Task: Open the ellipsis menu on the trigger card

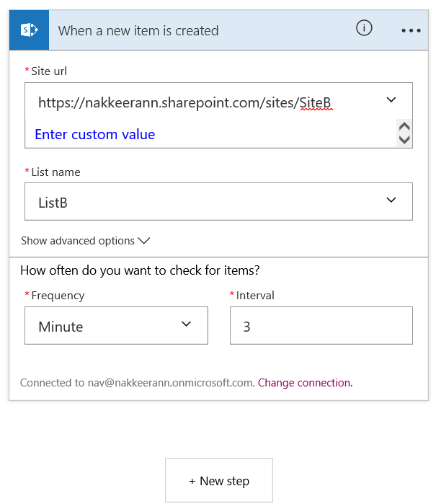Action: click(411, 30)
